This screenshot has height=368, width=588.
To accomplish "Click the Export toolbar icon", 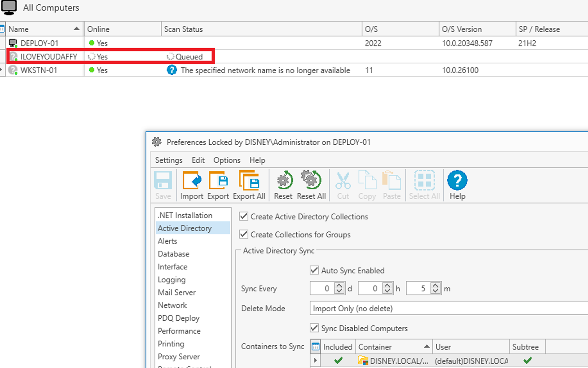I will click(218, 180).
